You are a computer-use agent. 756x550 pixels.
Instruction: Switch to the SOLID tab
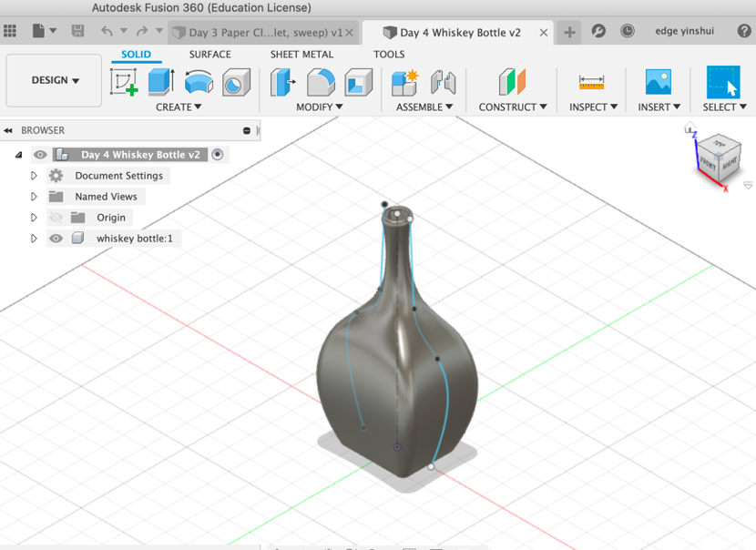pyautogui.click(x=136, y=55)
